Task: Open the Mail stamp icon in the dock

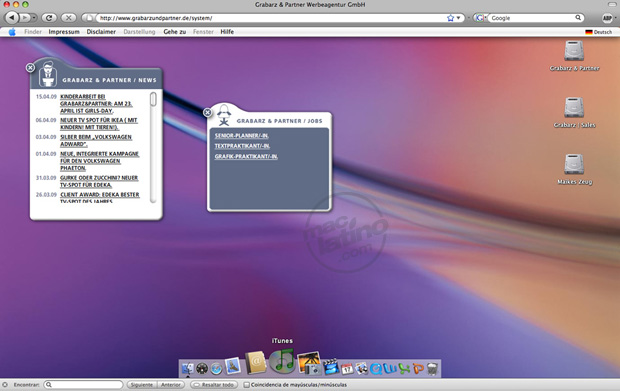Action: [232, 366]
